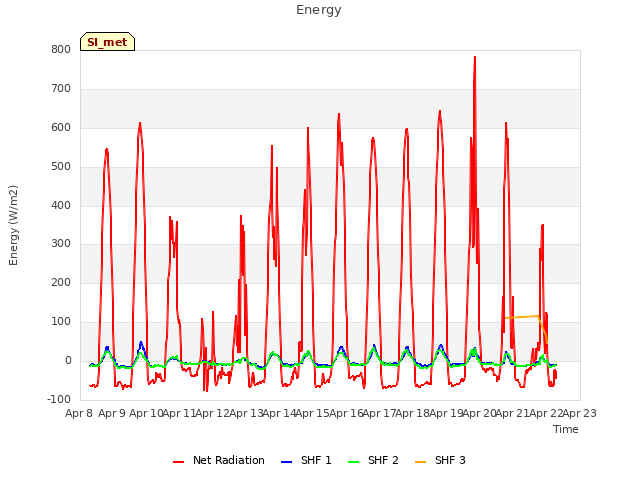Click the Apr 20 x-axis label
This screenshot has height=480, width=640.
(479, 413)
